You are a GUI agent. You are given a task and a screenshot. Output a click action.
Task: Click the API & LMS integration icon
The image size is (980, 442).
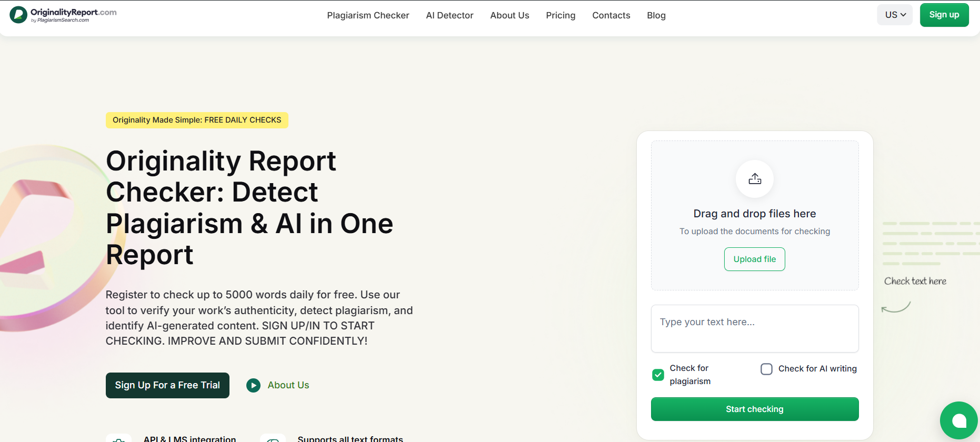coord(119,438)
